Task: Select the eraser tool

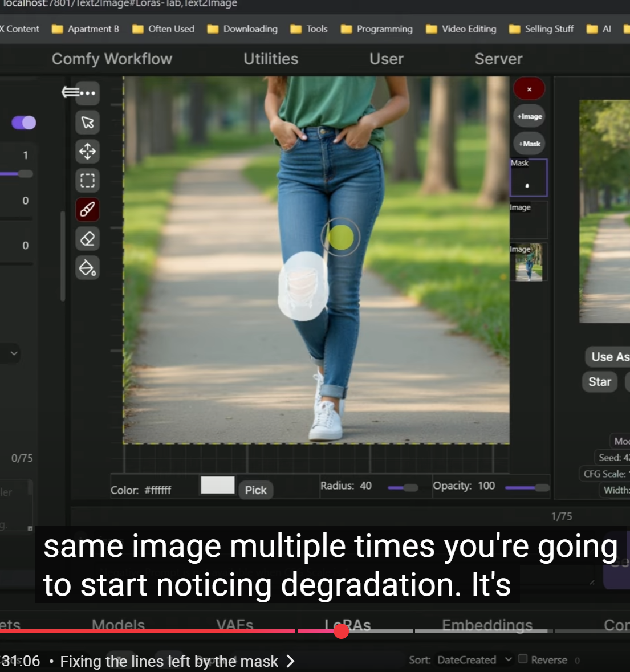Action: coord(87,238)
